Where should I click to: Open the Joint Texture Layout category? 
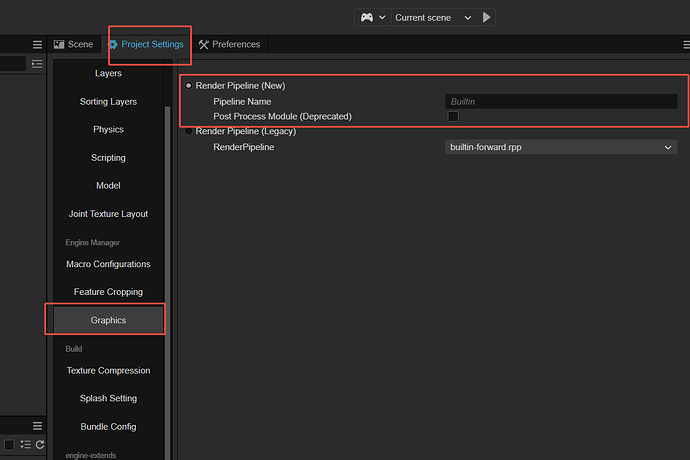(x=108, y=214)
